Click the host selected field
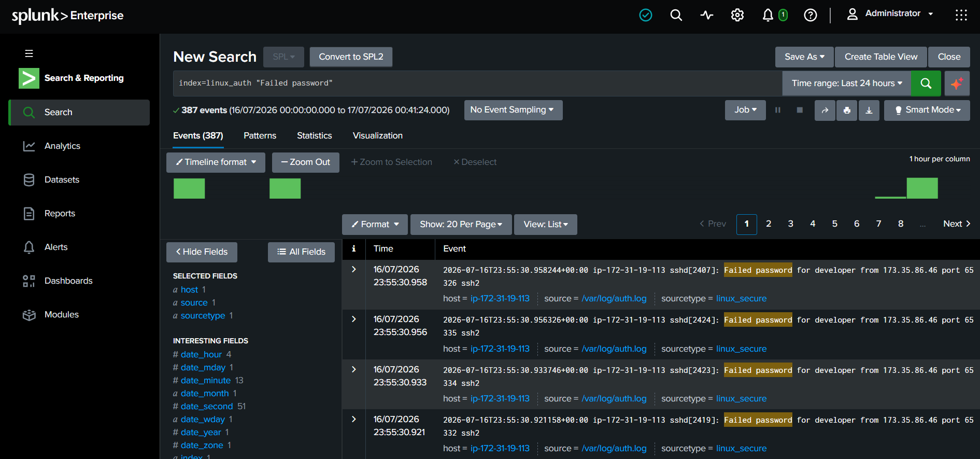980x459 pixels. [x=189, y=290]
